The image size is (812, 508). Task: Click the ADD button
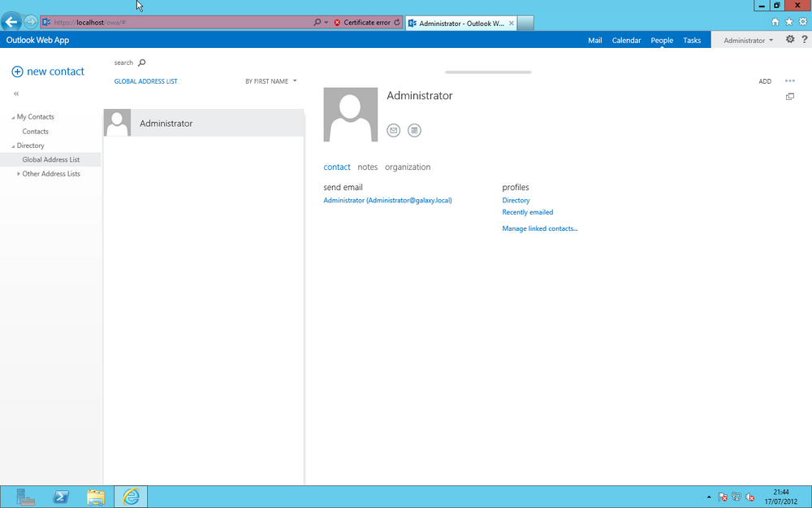765,81
